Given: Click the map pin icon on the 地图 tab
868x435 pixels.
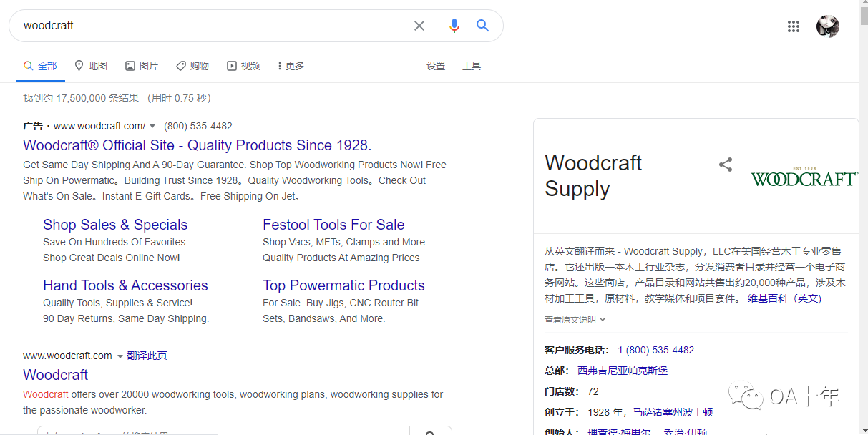Looking at the screenshot, I should tap(79, 65).
